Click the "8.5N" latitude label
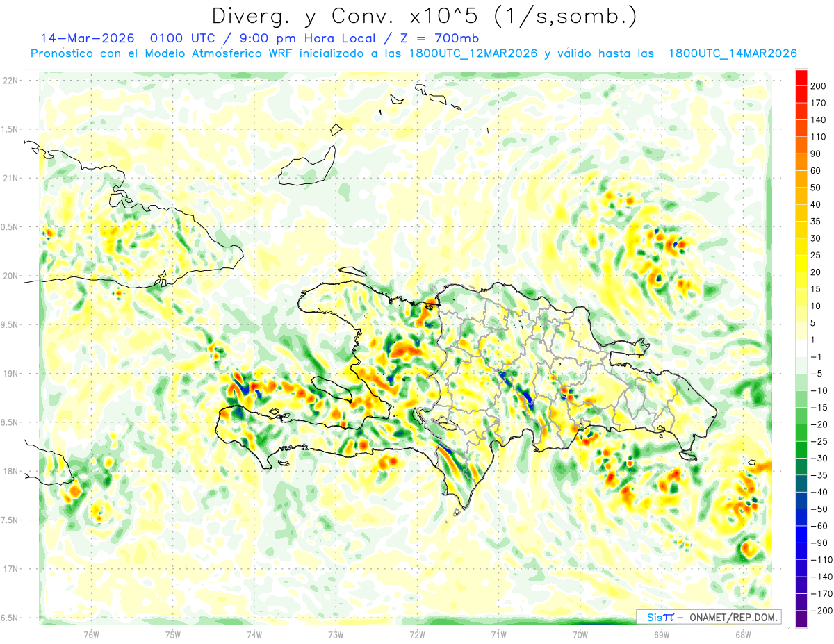 pyautogui.click(x=10, y=422)
